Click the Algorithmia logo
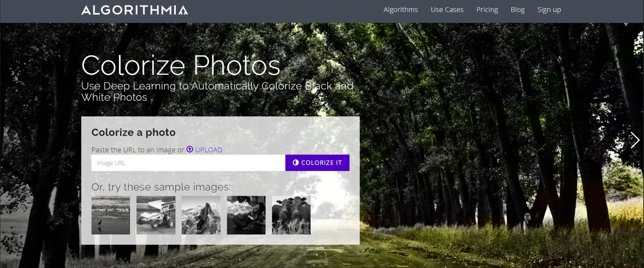 pos(135,10)
